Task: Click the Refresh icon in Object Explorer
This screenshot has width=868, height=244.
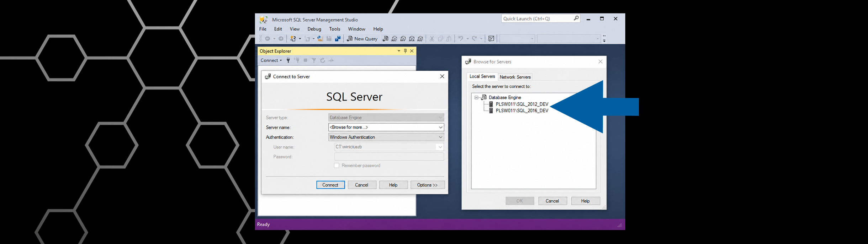Action: [323, 60]
